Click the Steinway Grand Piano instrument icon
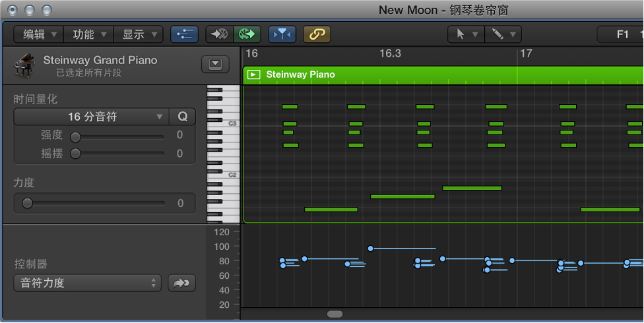The width and height of the screenshot is (644, 323). pos(24,65)
